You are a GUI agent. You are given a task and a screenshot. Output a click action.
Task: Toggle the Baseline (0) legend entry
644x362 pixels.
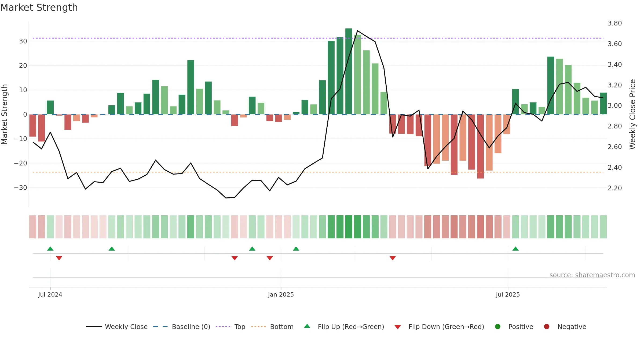182,327
